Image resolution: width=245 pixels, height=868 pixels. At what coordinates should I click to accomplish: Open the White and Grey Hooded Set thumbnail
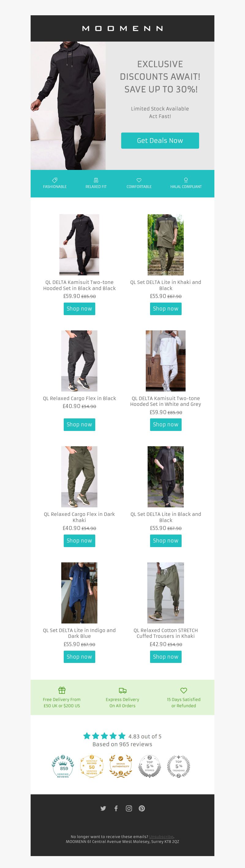[x=166, y=361]
